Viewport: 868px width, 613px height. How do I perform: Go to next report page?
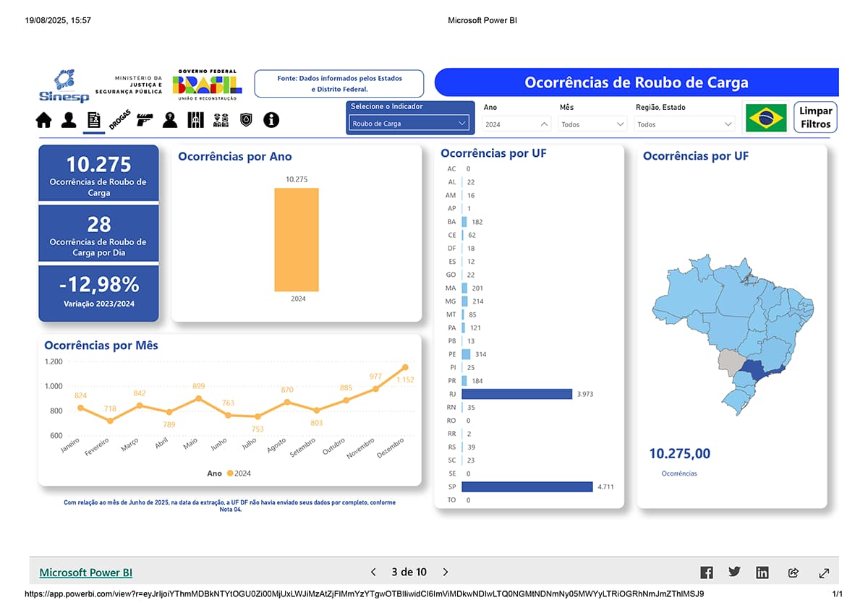tap(446, 573)
